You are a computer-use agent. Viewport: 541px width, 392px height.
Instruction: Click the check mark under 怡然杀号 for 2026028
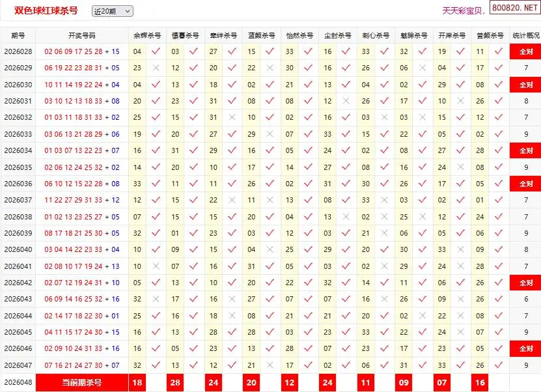309,51
